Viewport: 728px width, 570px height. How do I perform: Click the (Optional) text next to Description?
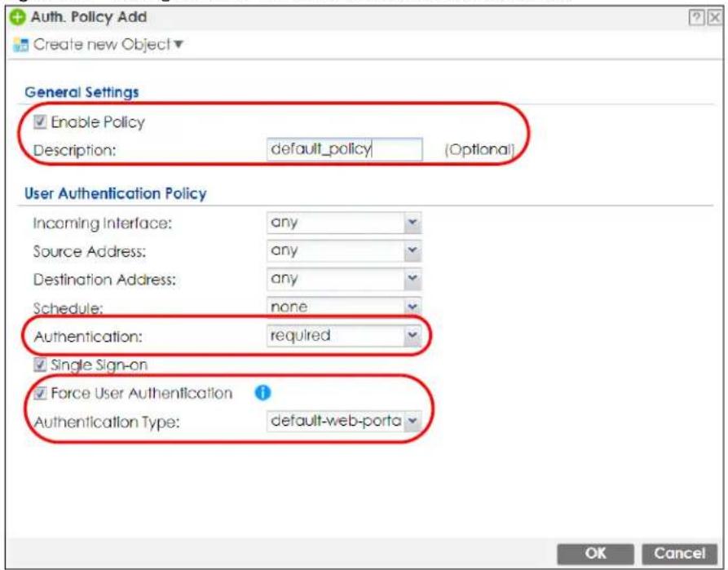tap(479, 149)
